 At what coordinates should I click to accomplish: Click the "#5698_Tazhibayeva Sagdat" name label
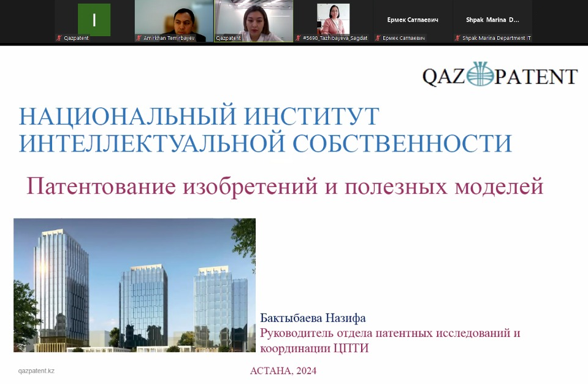[335, 38]
